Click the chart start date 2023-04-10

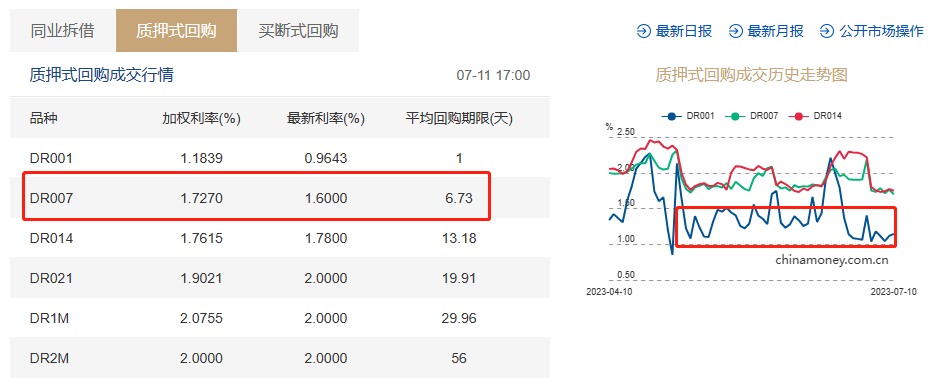pyautogui.click(x=609, y=292)
